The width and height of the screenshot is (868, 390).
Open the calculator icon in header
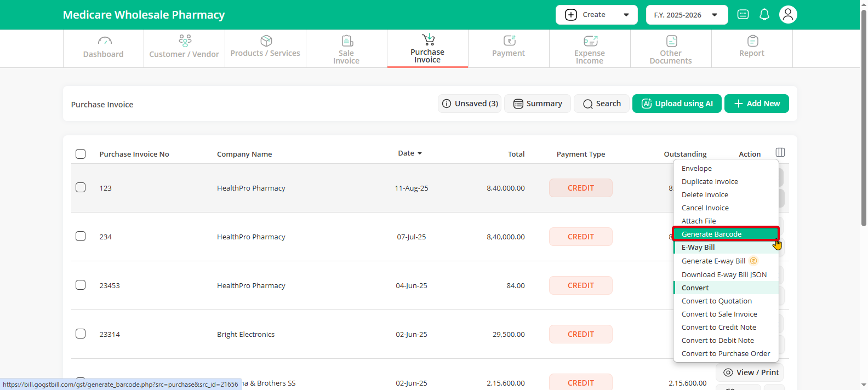pyautogui.click(x=743, y=15)
